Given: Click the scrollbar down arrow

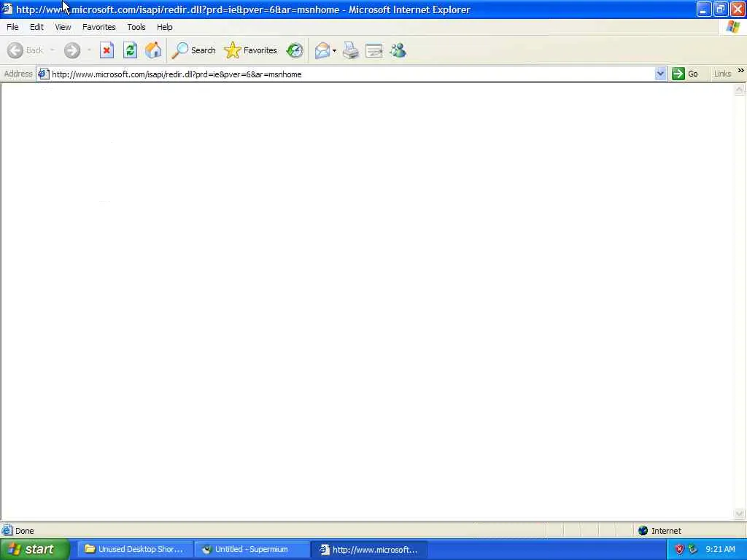Looking at the screenshot, I should tap(740, 514).
